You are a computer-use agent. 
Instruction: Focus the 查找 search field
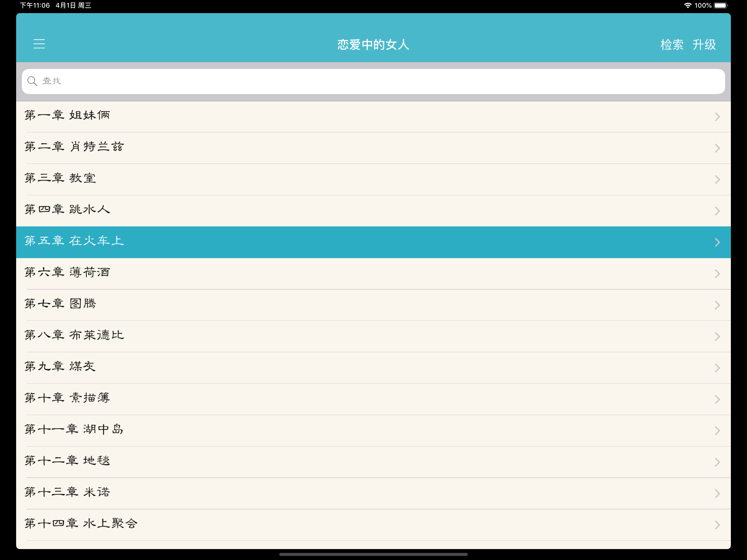click(373, 81)
